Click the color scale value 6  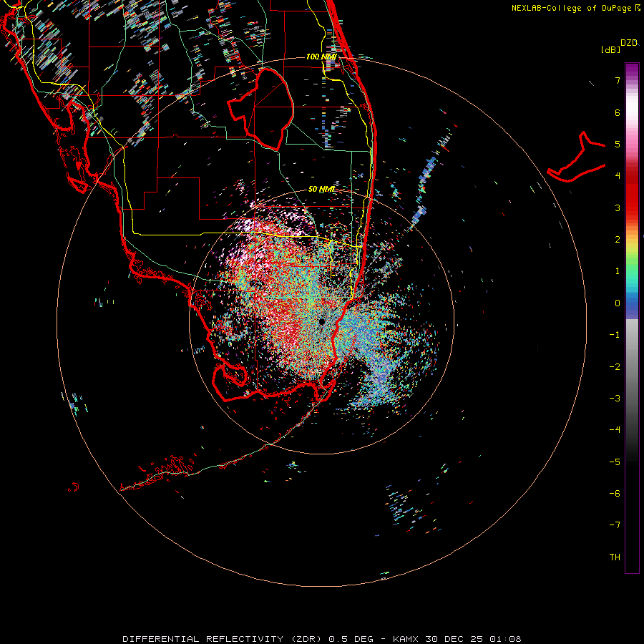pyautogui.click(x=618, y=112)
